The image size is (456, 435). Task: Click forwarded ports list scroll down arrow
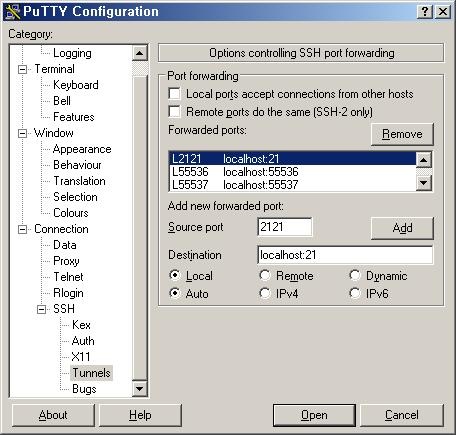pyautogui.click(x=424, y=183)
